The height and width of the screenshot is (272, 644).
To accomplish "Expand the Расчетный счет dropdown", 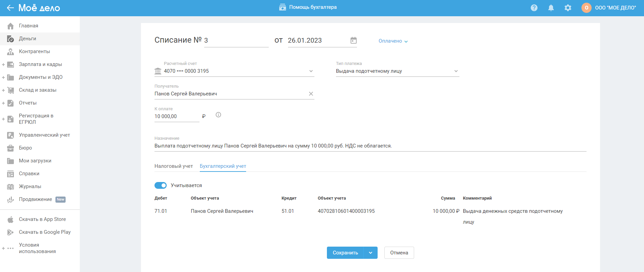I will [311, 71].
